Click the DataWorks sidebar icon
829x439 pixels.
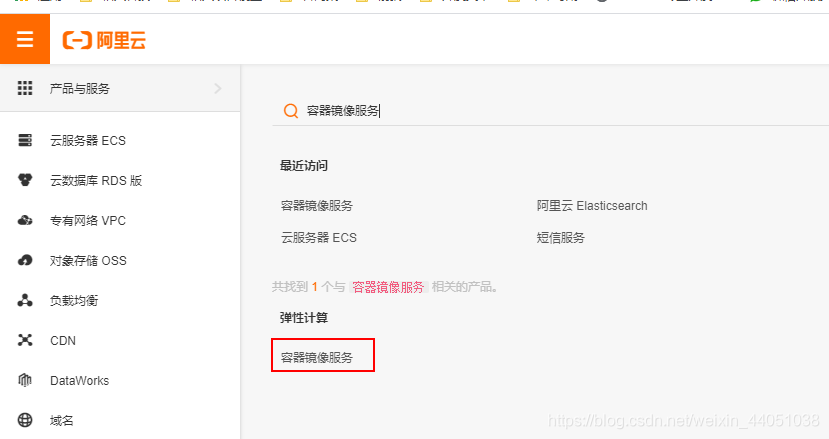click(25, 380)
